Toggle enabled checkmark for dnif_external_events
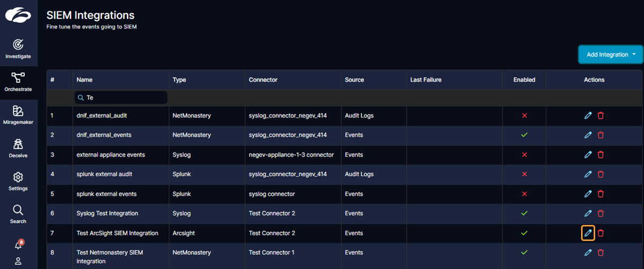This screenshot has height=269, width=644. tap(524, 135)
